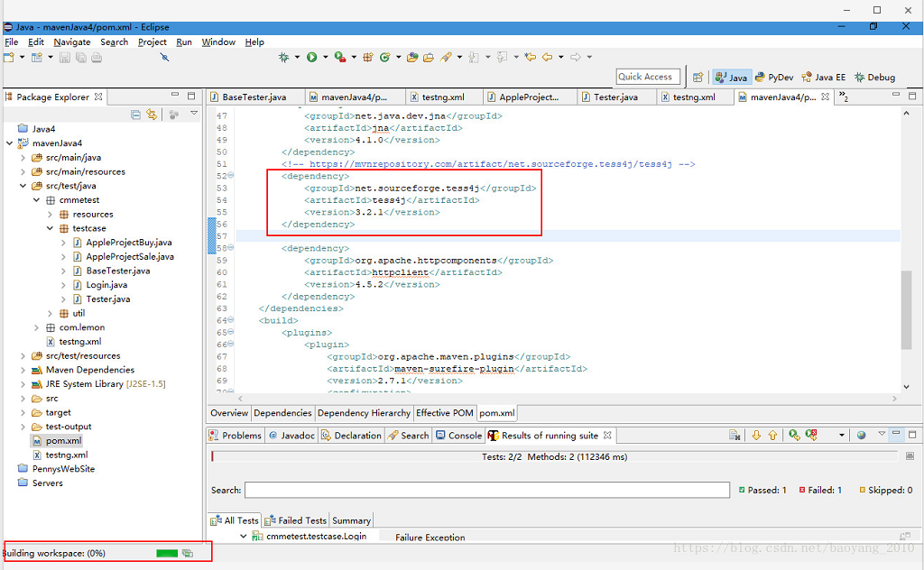Click the globe icon in TestNG toolbar
The height and width of the screenshot is (570, 924).
pyautogui.click(x=862, y=435)
